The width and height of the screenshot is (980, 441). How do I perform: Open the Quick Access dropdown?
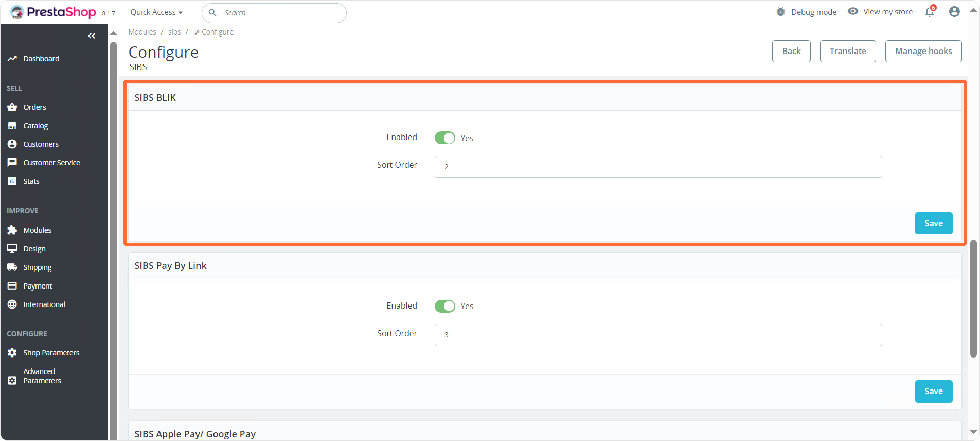pos(156,12)
